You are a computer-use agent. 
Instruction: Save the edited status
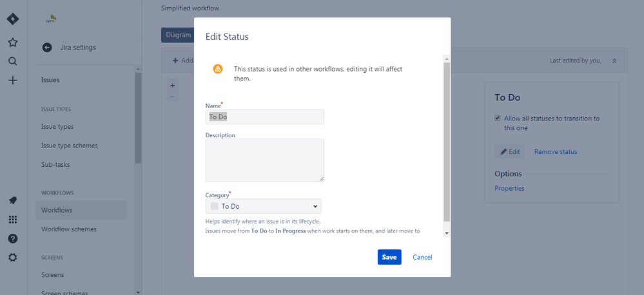coord(389,257)
